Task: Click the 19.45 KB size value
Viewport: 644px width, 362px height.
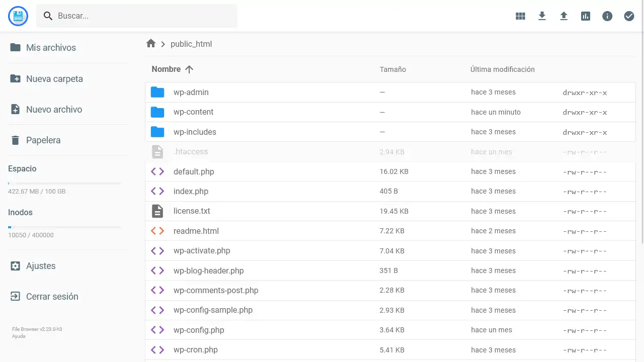Action: click(x=394, y=211)
